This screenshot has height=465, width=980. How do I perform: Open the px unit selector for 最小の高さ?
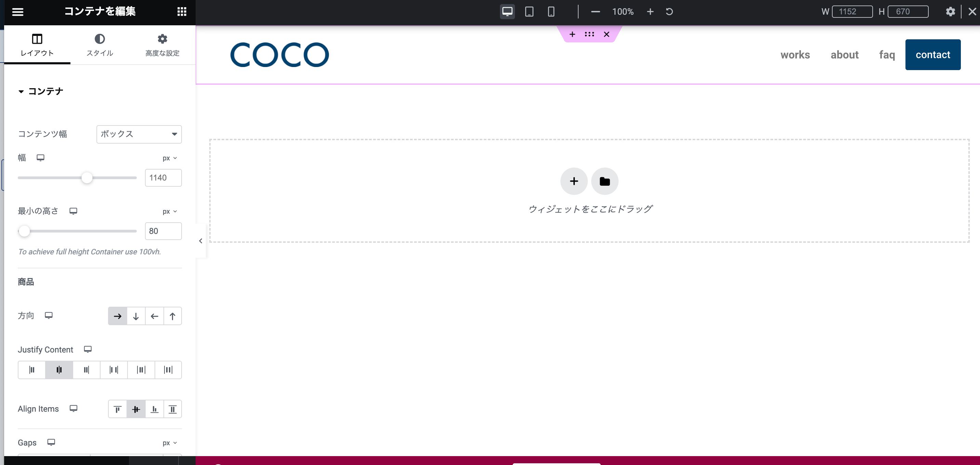click(170, 212)
